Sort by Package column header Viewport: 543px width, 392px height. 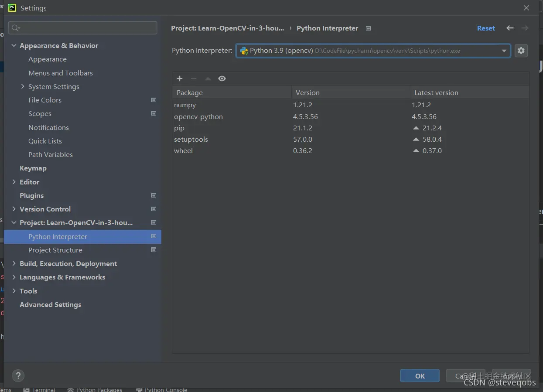click(x=232, y=92)
